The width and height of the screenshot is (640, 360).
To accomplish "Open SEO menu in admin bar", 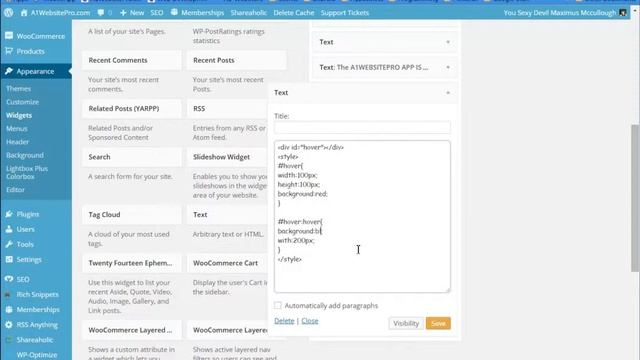I will click(x=157, y=13).
